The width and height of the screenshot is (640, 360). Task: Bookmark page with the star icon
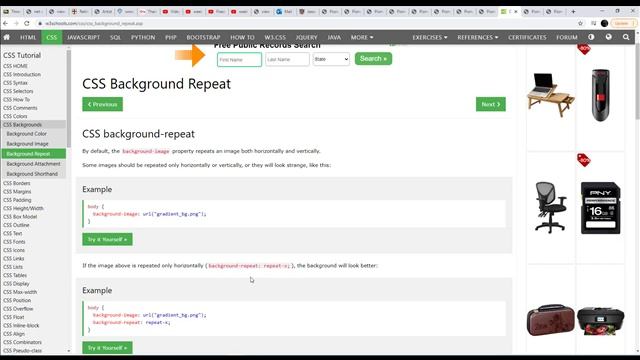pyautogui.click(x=580, y=24)
